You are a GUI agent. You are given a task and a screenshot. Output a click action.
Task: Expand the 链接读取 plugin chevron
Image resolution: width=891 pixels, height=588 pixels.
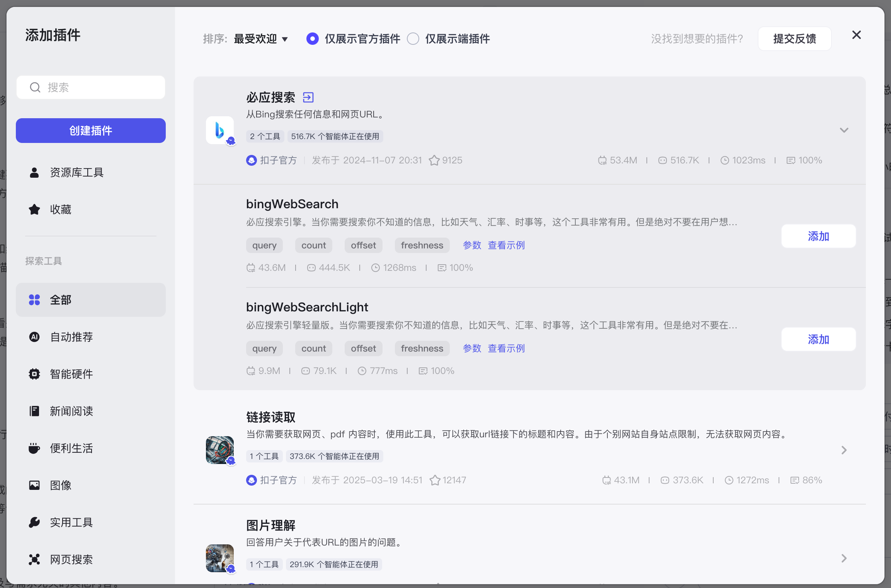844,450
